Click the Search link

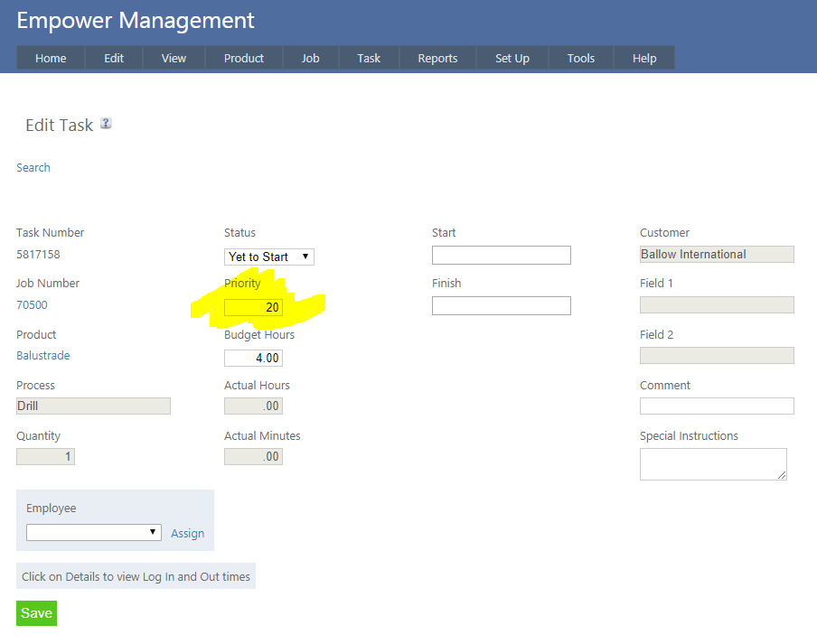point(33,167)
